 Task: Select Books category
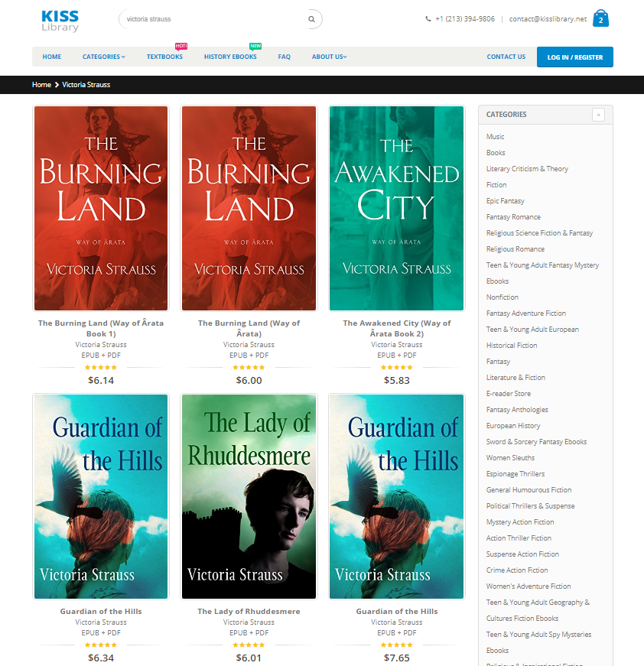click(x=496, y=152)
